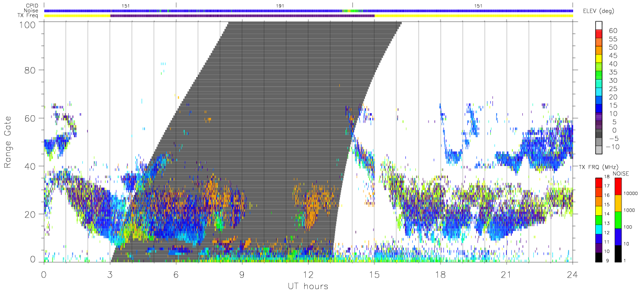Click the -10 label on ELEV legend

613,147
